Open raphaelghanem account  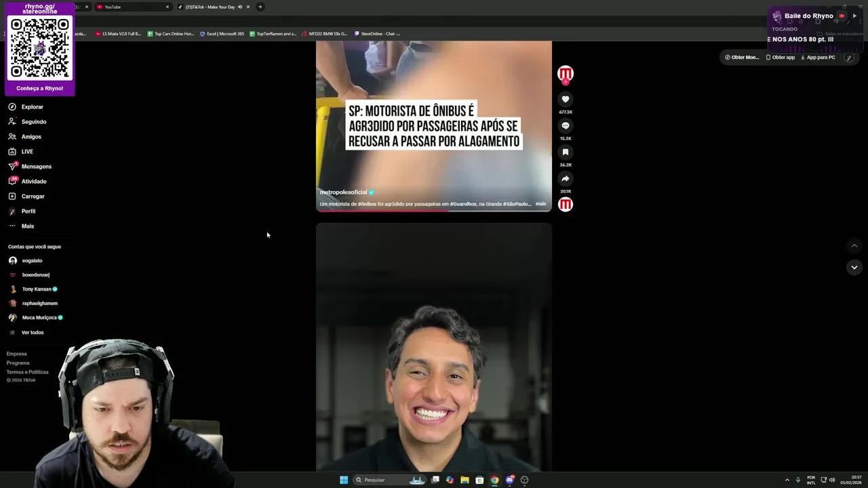[33, 304]
